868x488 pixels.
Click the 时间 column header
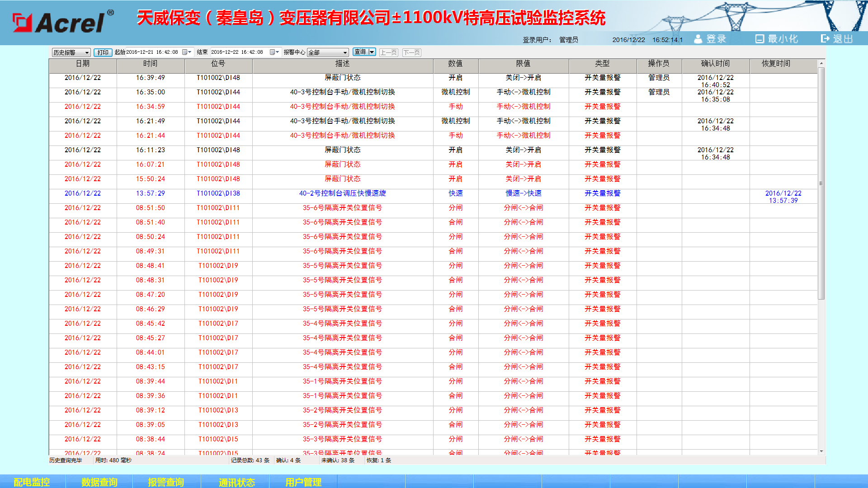point(151,64)
